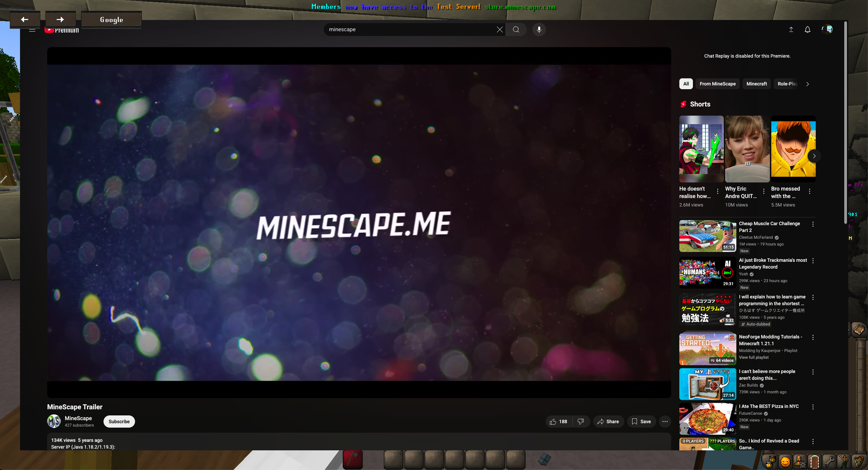
Task: Open the AI vs Humans Trackmania thumbnail
Action: tap(707, 273)
